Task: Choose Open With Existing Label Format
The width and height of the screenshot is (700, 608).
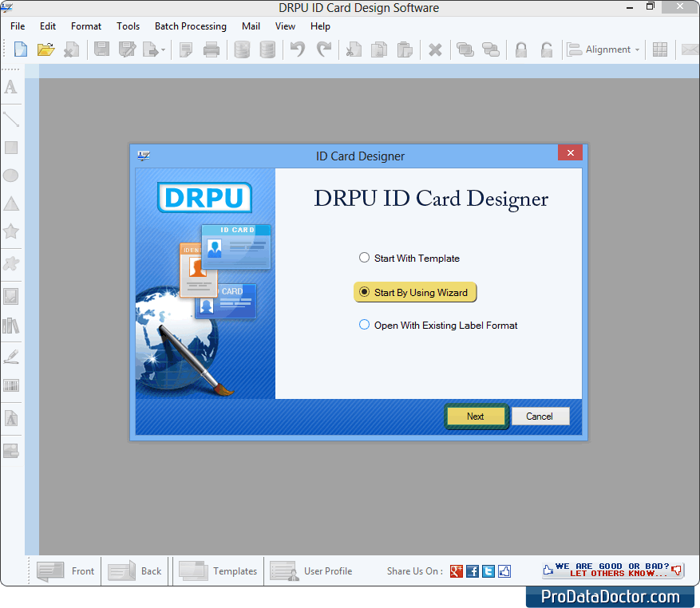Action: click(438, 325)
